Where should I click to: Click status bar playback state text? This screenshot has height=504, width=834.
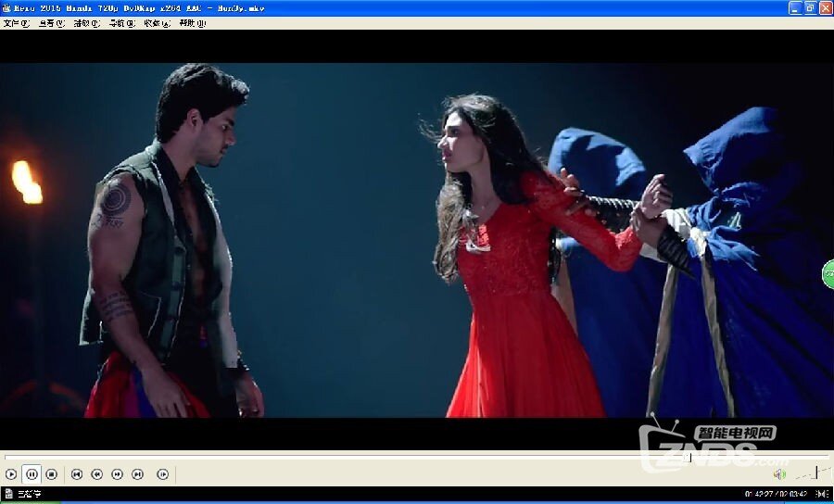[x=30, y=495]
